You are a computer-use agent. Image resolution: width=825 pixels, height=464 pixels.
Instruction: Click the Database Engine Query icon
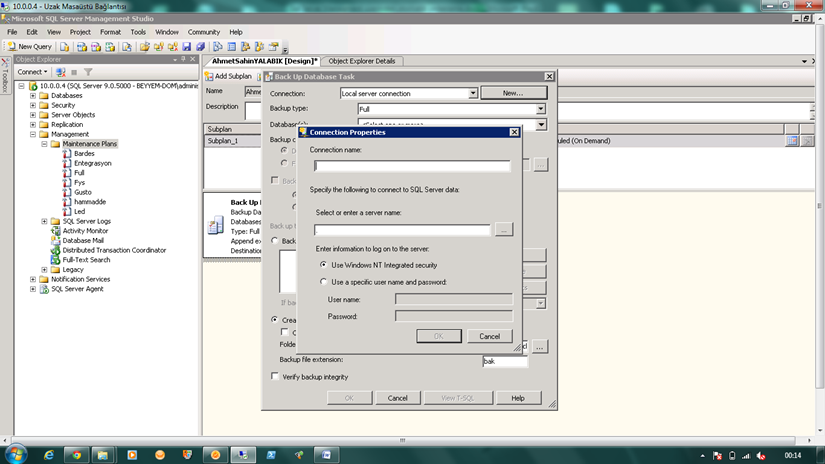coord(64,47)
